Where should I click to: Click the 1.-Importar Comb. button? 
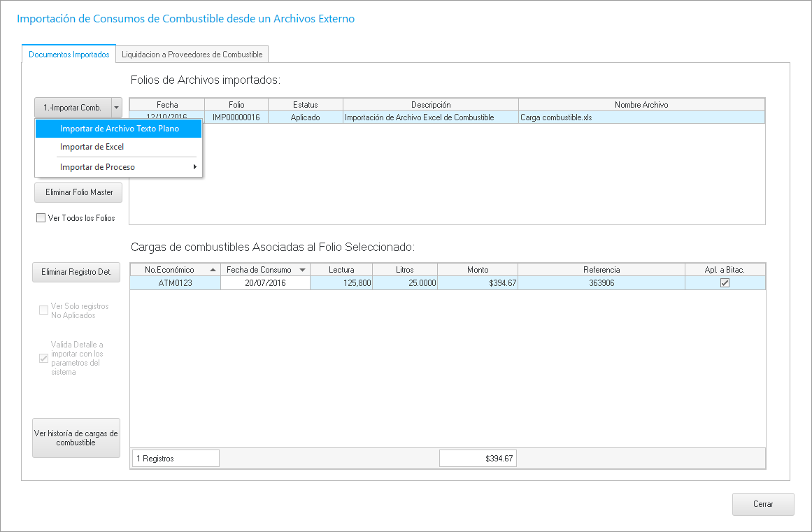[x=72, y=108]
